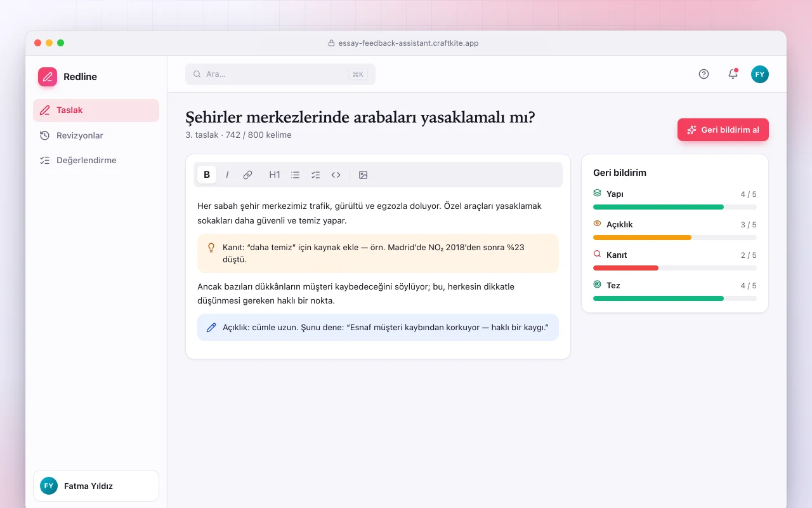Open notifications bell
The width and height of the screenshot is (812, 508).
[733, 74]
